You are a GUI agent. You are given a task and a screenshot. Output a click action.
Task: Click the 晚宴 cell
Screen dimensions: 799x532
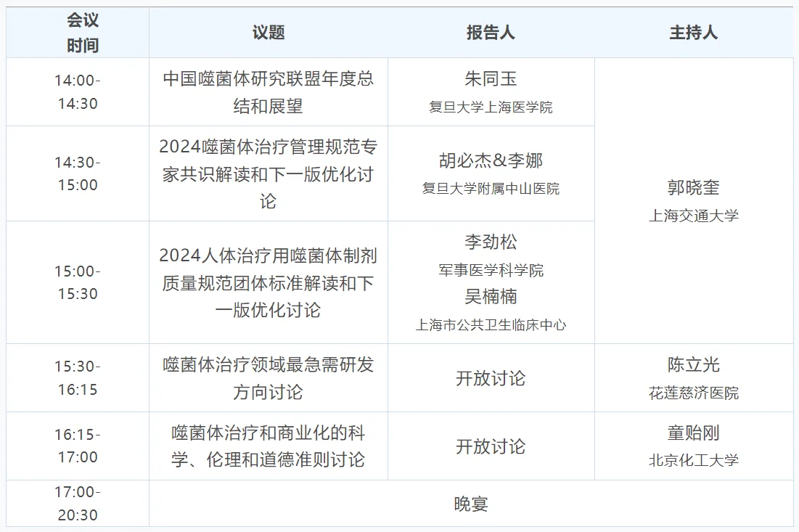(471, 504)
